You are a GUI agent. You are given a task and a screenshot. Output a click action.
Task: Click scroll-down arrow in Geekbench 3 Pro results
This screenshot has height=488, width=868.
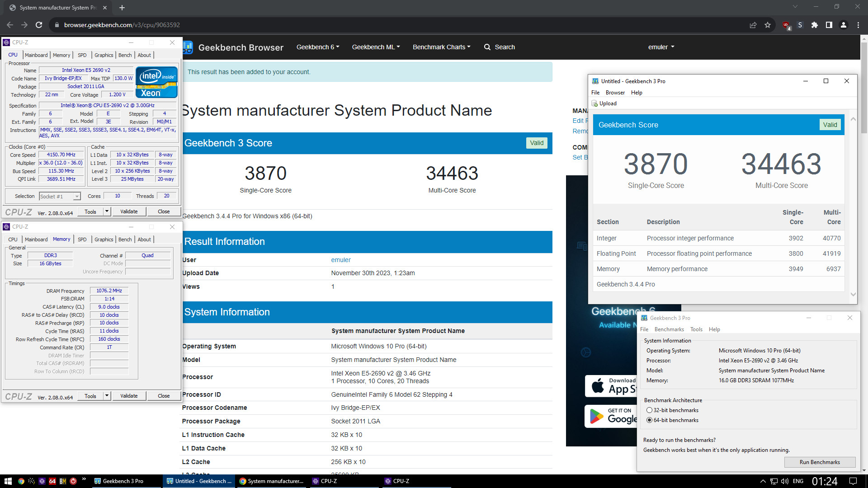[853, 295]
